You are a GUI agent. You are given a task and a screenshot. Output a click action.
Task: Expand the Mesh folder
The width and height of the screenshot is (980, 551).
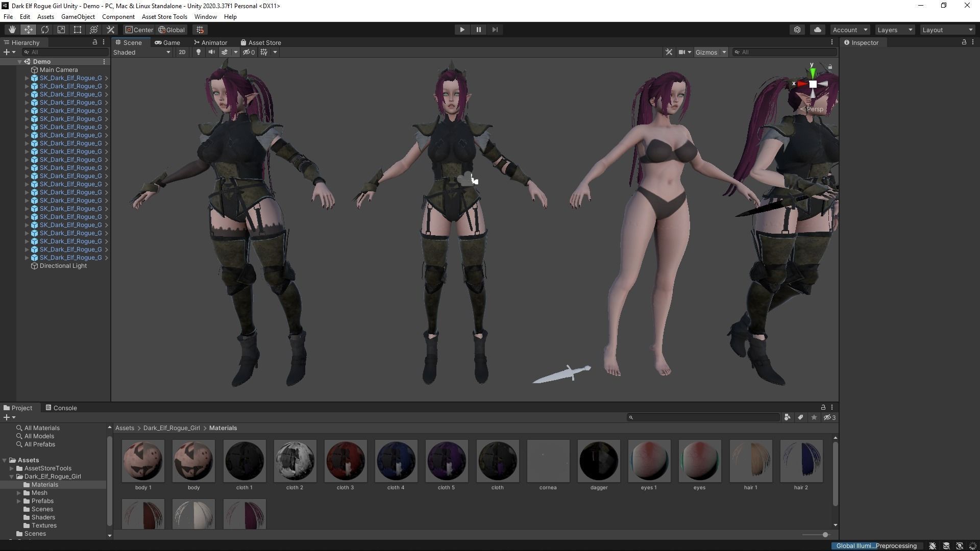click(x=18, y=493)
